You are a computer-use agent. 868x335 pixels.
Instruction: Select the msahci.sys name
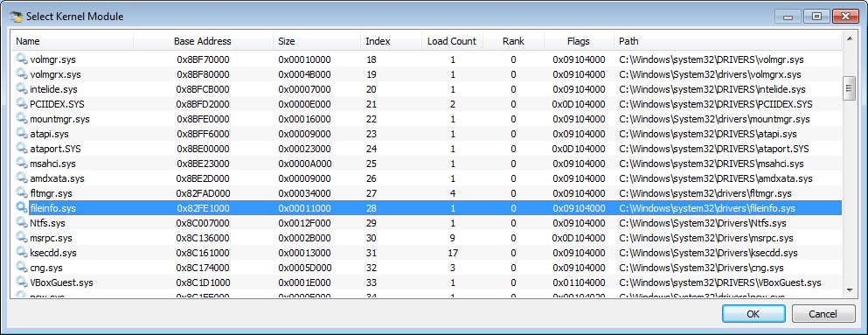pos(52,164)
